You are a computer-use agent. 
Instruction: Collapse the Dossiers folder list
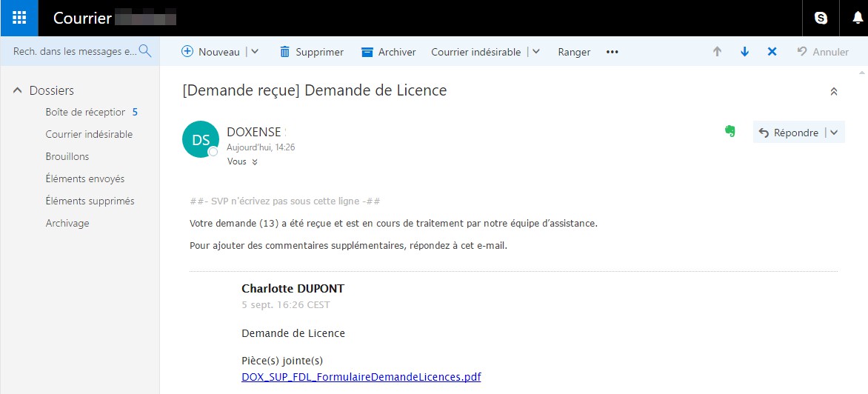coord(17,90)
